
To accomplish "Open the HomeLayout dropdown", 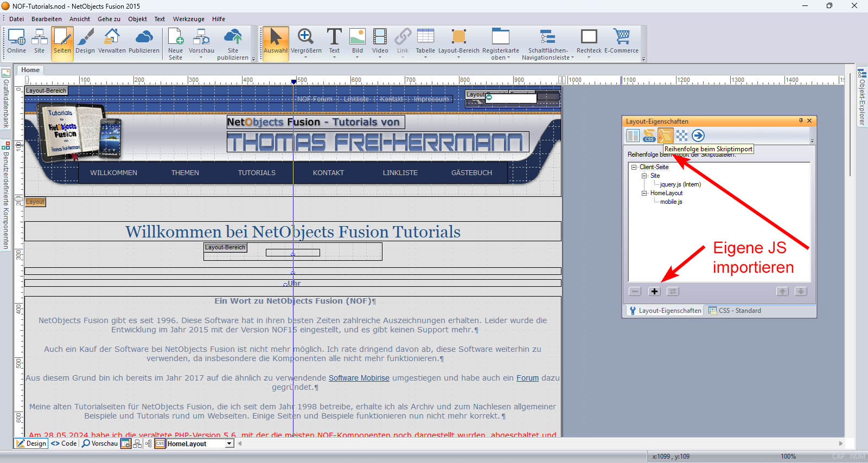I will click(x=229, y=443).
